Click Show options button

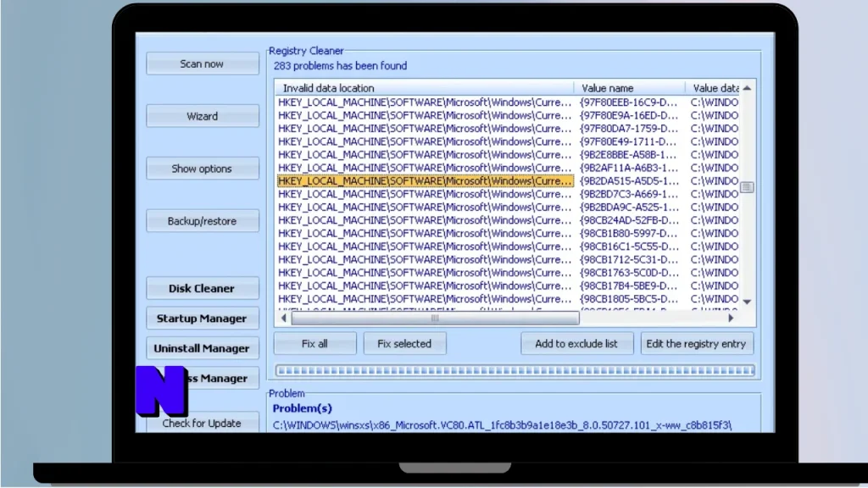pyautogui.click(x=202, y=169)
